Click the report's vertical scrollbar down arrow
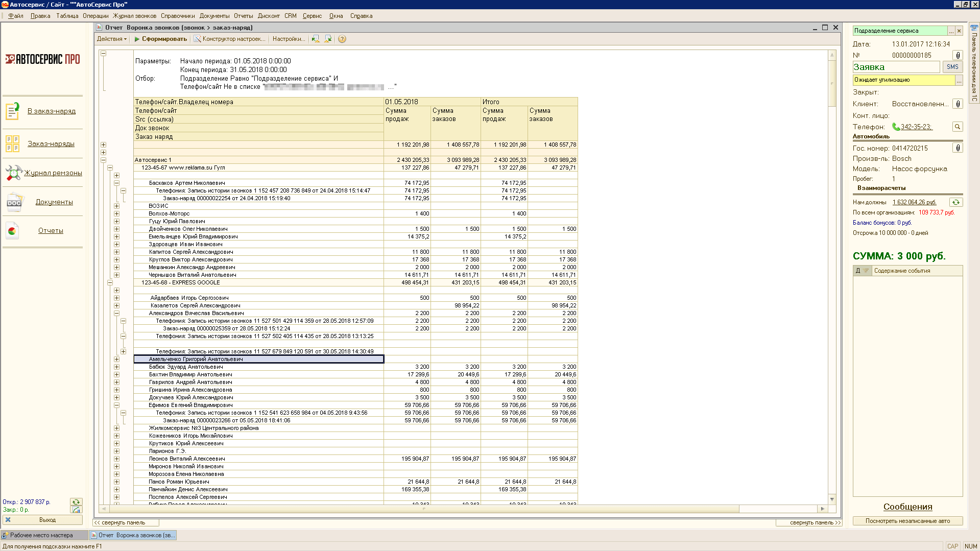 [832, 499]
